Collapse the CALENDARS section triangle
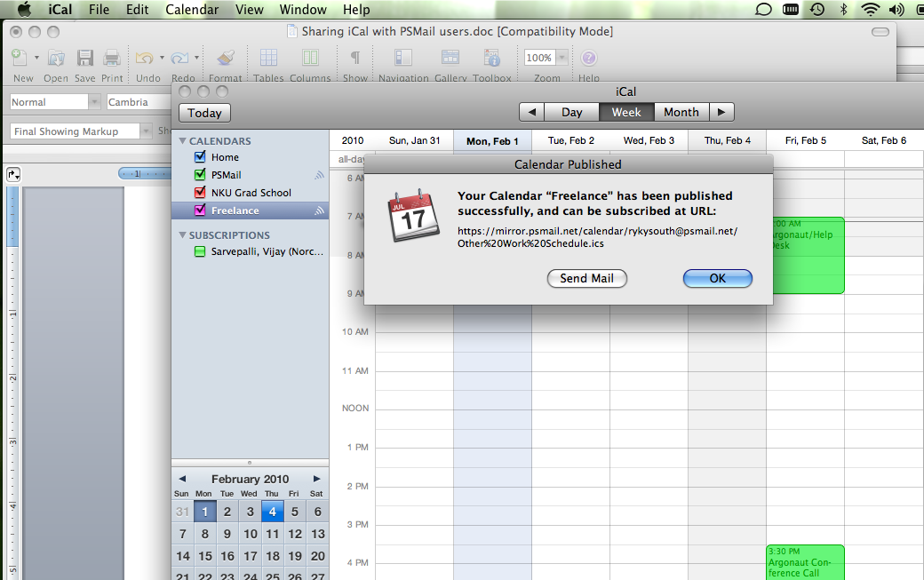Image resolution: width=924 pixels, height=580 pixels. (x=183, y=140)
